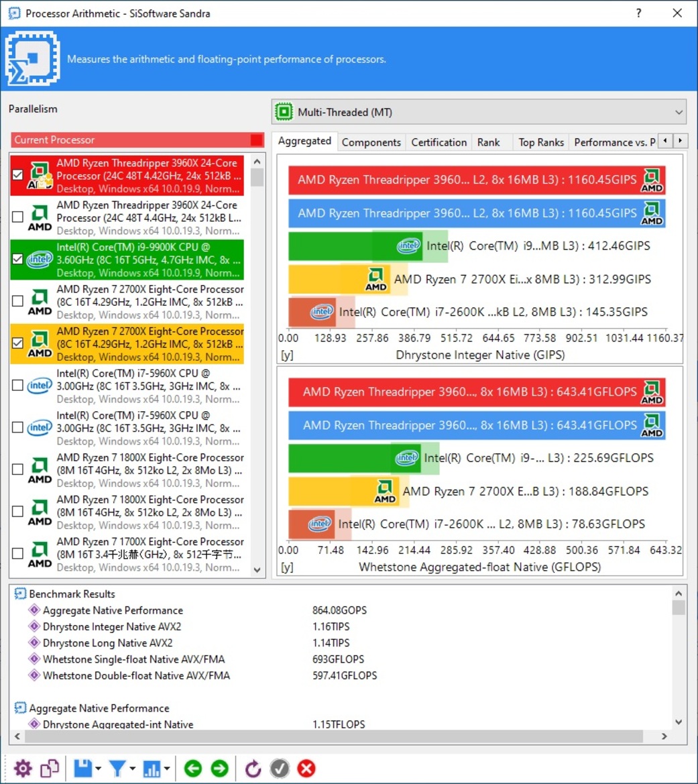Open the Top Ranks tab

(x=541, y=142)
